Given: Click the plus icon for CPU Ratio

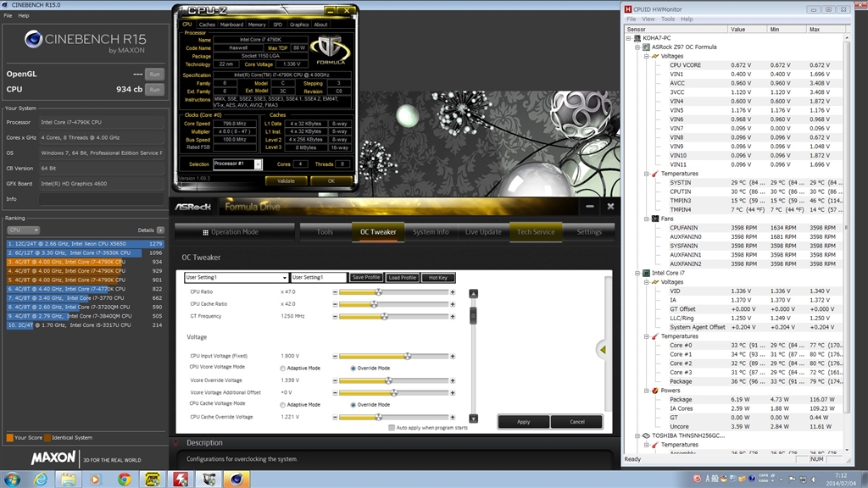Looking at the screenshot, I should 453,291.
